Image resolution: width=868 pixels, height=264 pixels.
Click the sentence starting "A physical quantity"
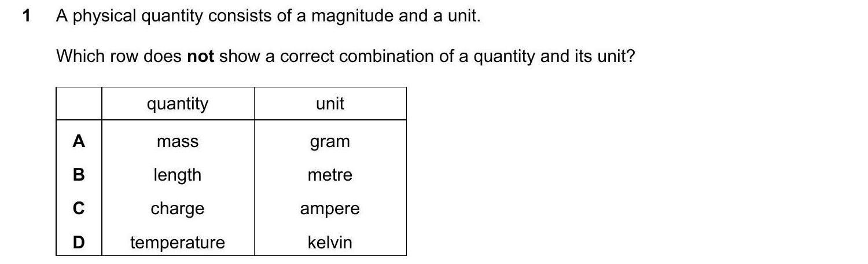(268, 16)
